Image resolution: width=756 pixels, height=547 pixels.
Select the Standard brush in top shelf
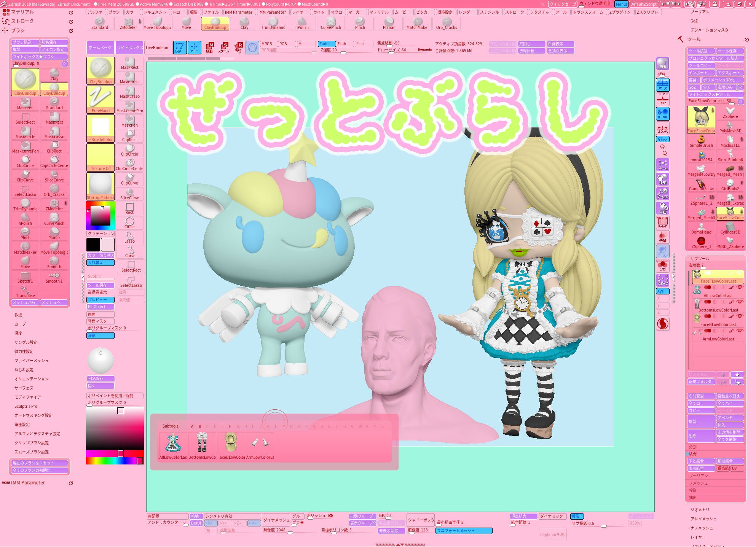click(x=99, y=24)
